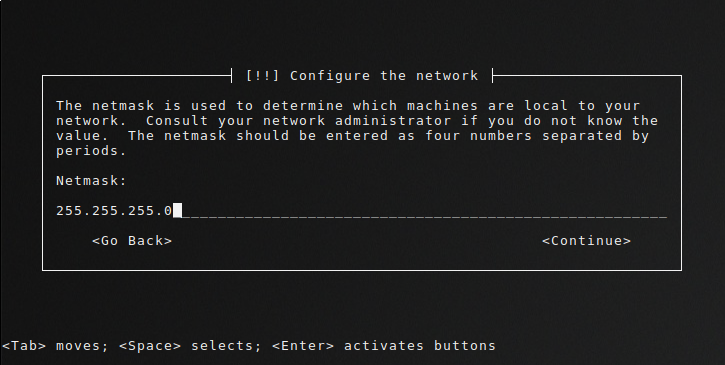
Task: Click the right title bracket of dialog frame
Action: (x=493, y=75)
